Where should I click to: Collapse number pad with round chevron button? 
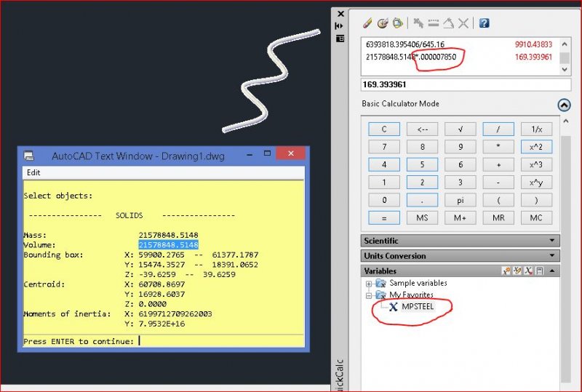click(564, 105)
